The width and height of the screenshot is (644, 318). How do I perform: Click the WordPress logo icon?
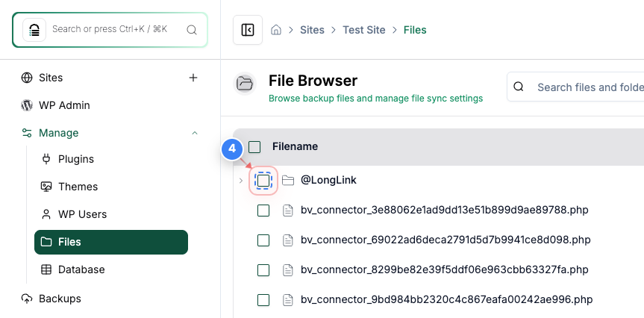[27, 105]
